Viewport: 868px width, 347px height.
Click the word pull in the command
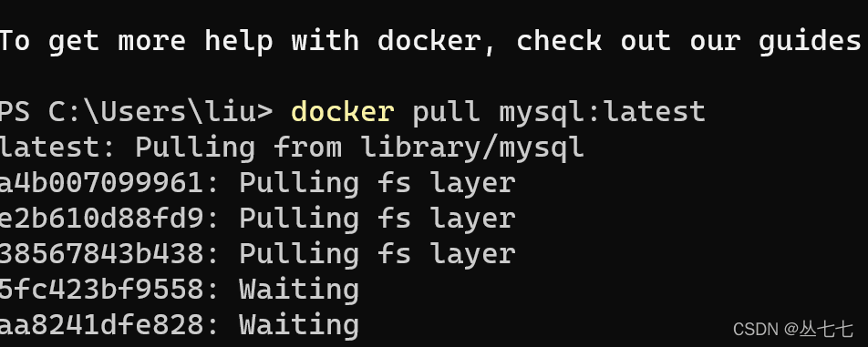(446, 114)
